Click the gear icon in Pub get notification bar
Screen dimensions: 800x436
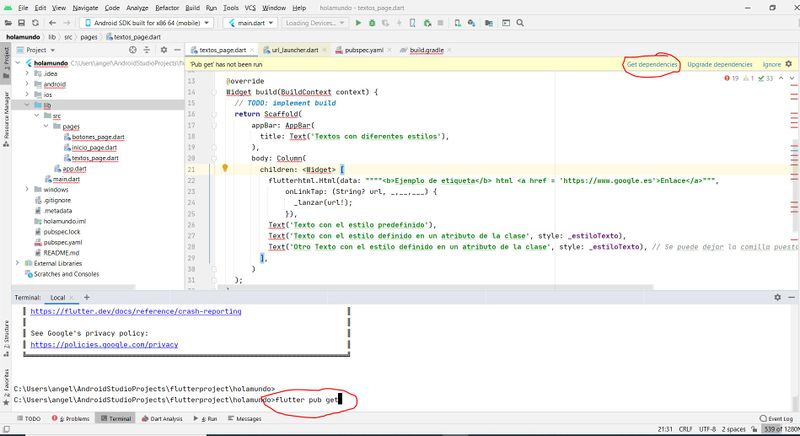789,64
